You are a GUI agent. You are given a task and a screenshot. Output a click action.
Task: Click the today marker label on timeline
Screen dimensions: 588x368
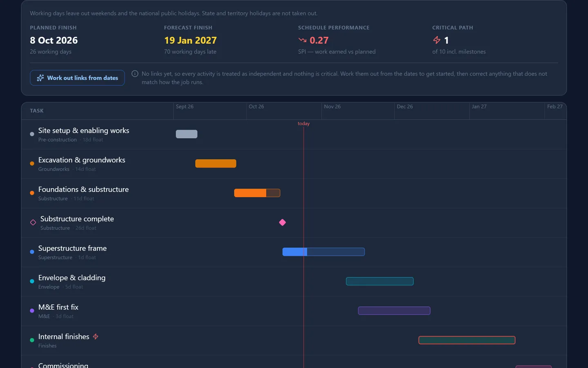[303, 123]
